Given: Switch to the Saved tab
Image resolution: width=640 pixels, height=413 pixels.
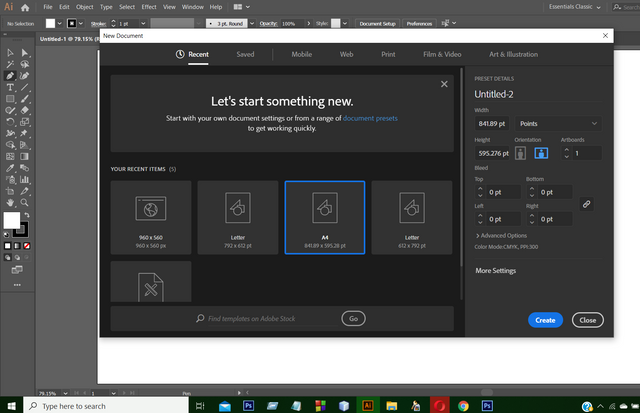Looking at the screenshot, I should (245, 54).
